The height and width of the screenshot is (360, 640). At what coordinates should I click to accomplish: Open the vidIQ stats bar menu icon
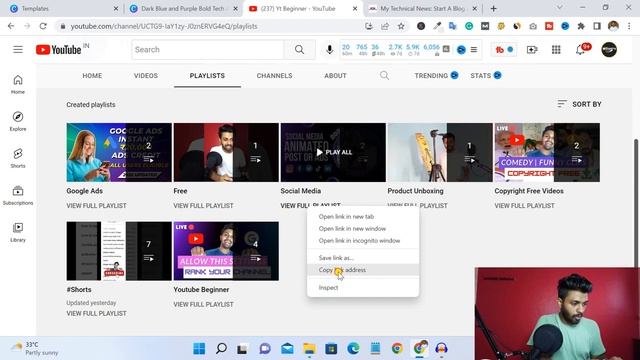click(473, 50)
